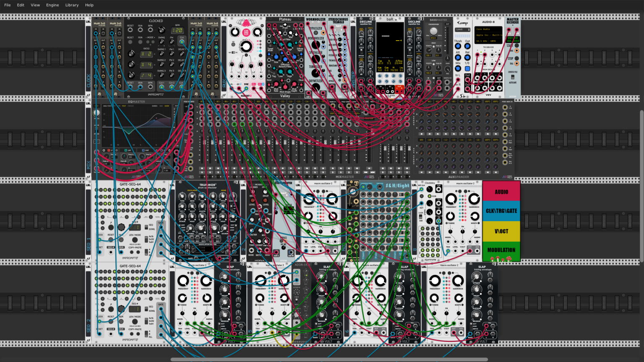Click LEN/MODE button on SEQ 1 GATE-SEQ-64
Screen dimensions: 644x362
click(135, 240)
